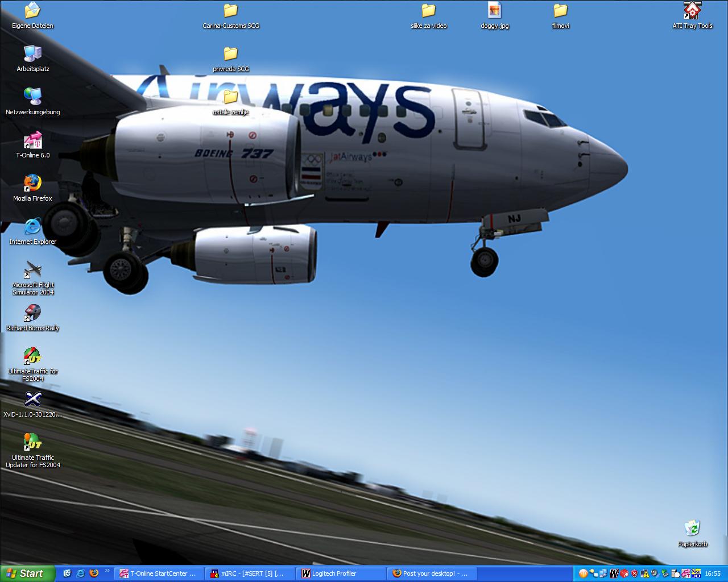Viewport: 728px width, 582px height.
Task: Switch to Logitech Profiler taskbar window
Action: point(341,573)
